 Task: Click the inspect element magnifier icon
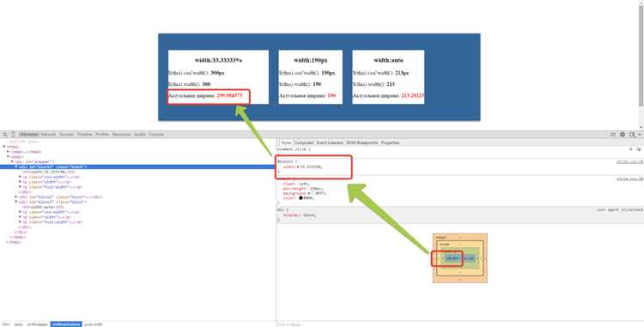(x=5, y=135)
